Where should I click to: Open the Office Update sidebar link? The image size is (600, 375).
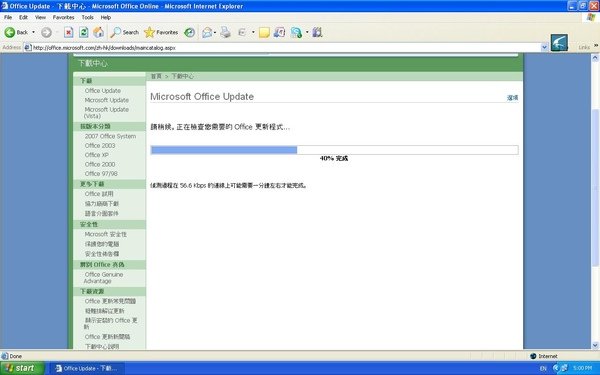tap(103, 91)
